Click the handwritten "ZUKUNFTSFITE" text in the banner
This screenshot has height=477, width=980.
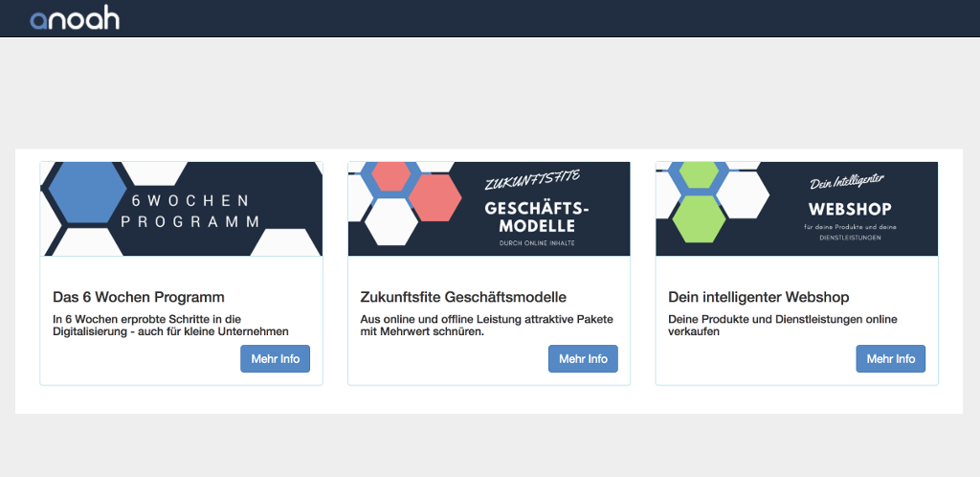point(533,178)
